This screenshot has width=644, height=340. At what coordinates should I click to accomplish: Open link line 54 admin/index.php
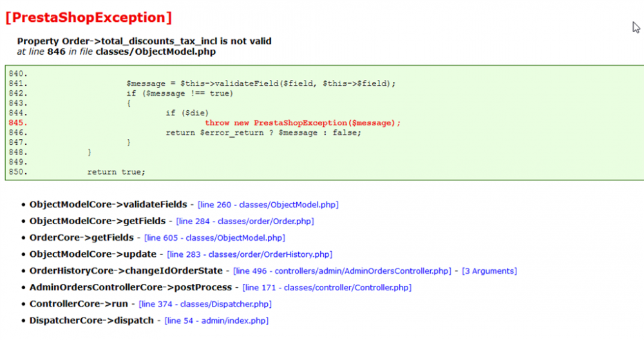pos(216,321)
